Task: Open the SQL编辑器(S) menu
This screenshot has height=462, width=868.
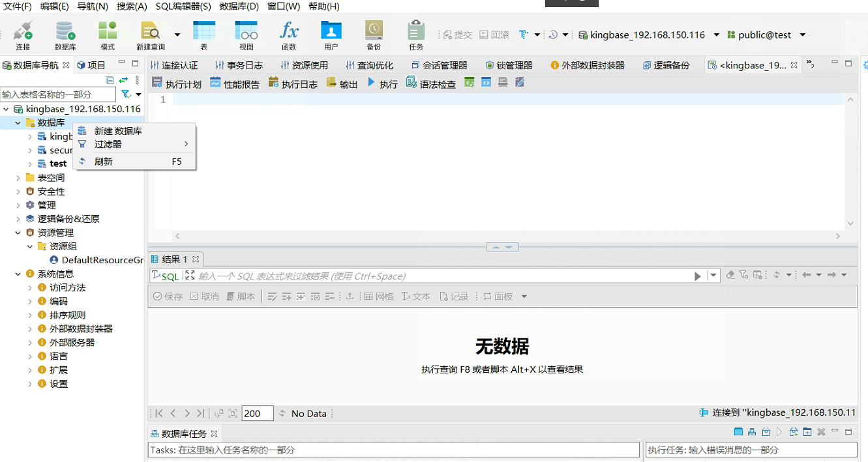Action: click(x=183, y=7)
